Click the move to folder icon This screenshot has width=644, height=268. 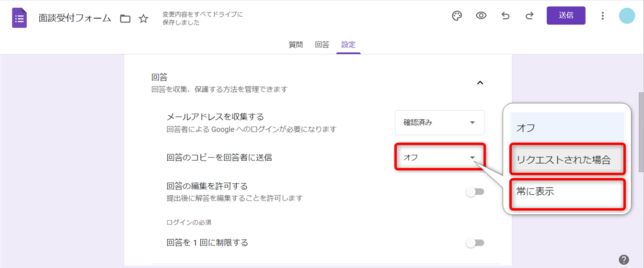tap(125, 19)
